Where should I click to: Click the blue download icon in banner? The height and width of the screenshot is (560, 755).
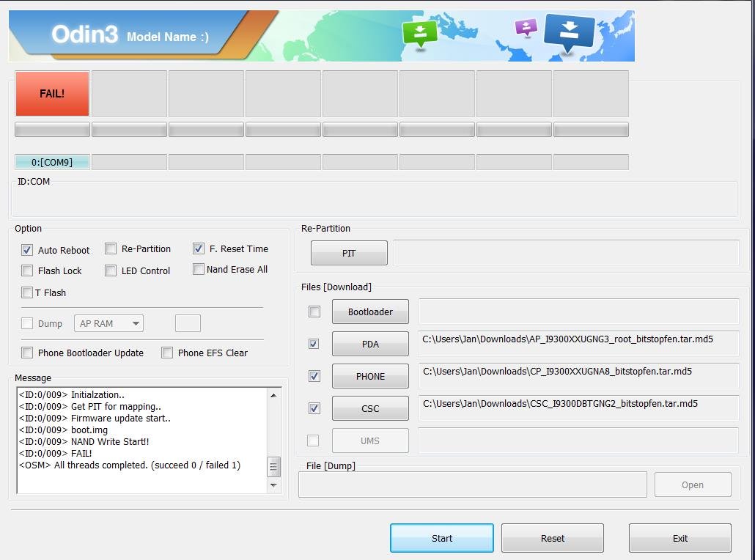click(569, 33)
